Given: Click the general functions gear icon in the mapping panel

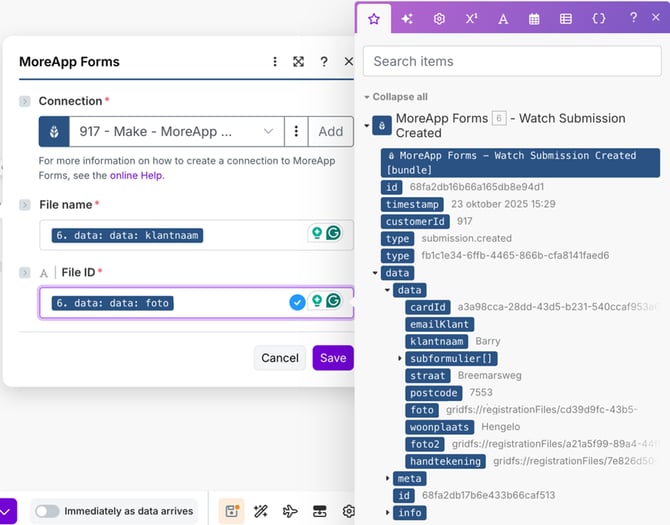Looking at the screenshot, I should (x=439, y=18).
